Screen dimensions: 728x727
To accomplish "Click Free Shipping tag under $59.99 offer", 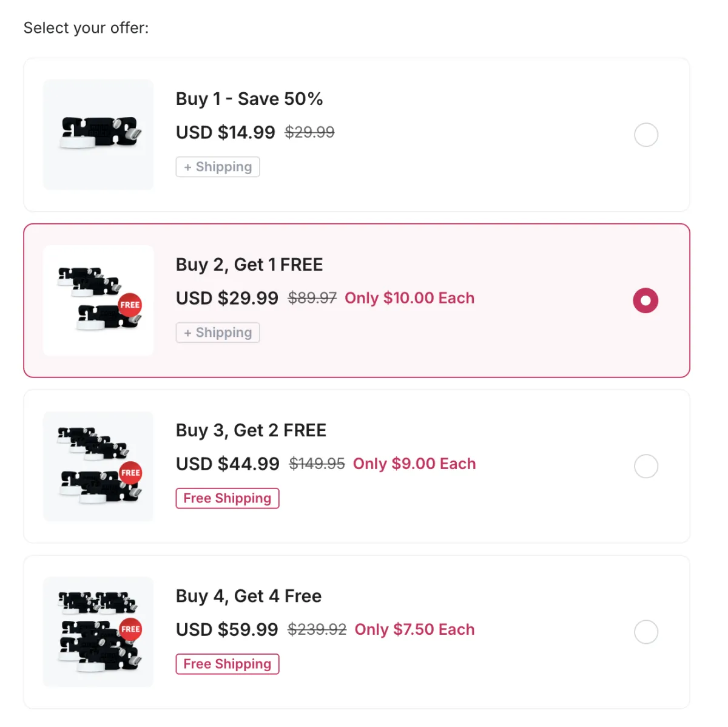I will [x=227, y=664].
